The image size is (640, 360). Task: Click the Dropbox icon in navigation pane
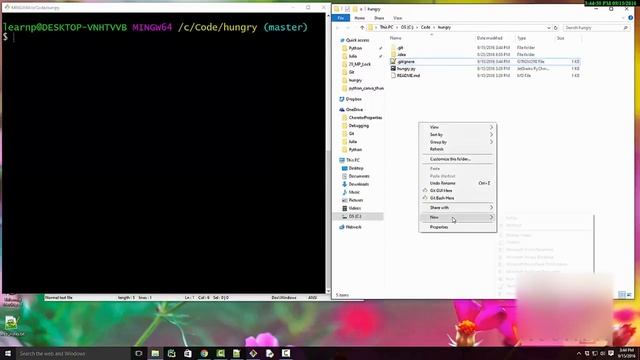point(342,99)
